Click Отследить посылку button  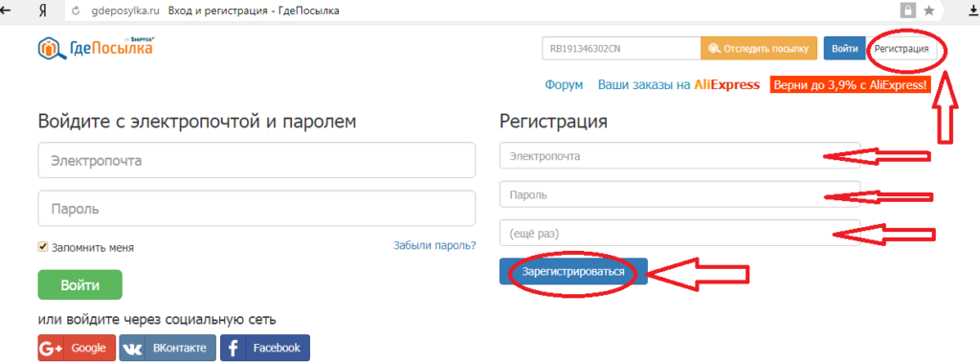click(759, 48)
